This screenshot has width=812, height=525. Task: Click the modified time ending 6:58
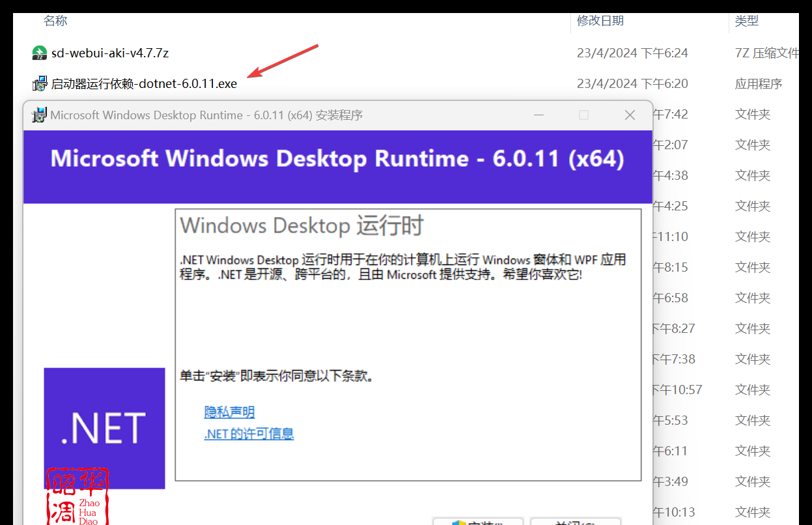[x=670, y=298]
